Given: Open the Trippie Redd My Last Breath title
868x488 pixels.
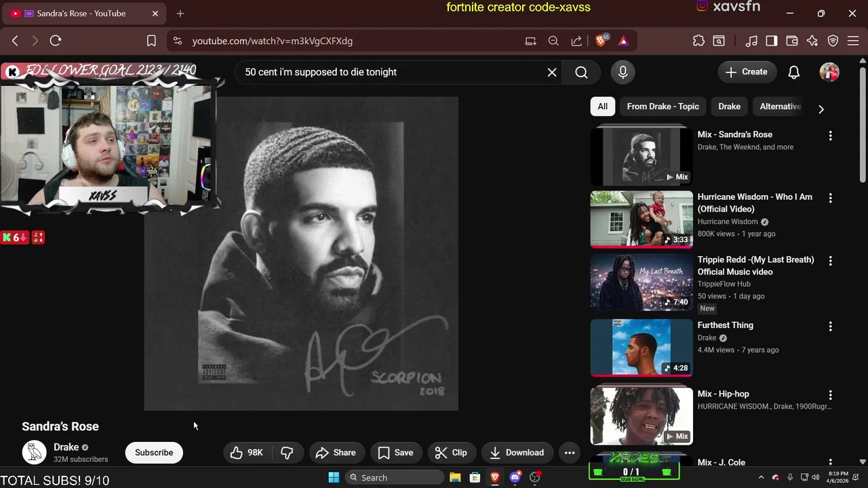Looking at the screenshot, I should (755, 266).
